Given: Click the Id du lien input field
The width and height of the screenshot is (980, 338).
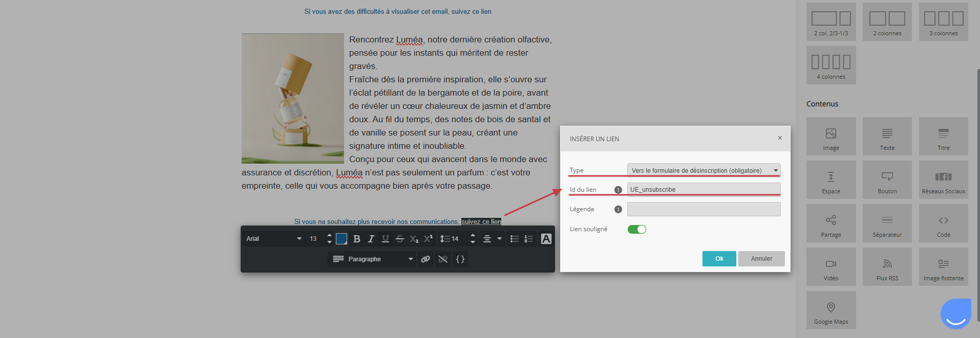Looking at the screenshot, I should pyautogui.click(x=704, y=189).
